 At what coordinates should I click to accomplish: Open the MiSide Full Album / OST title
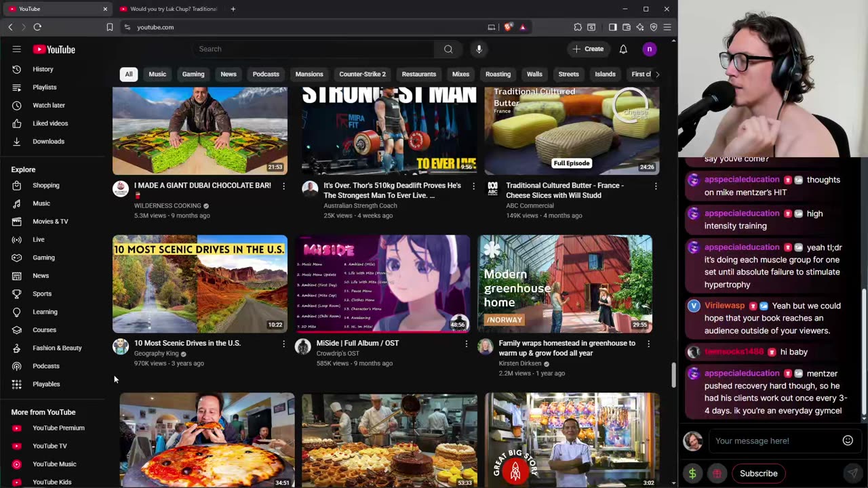(357, 344)
